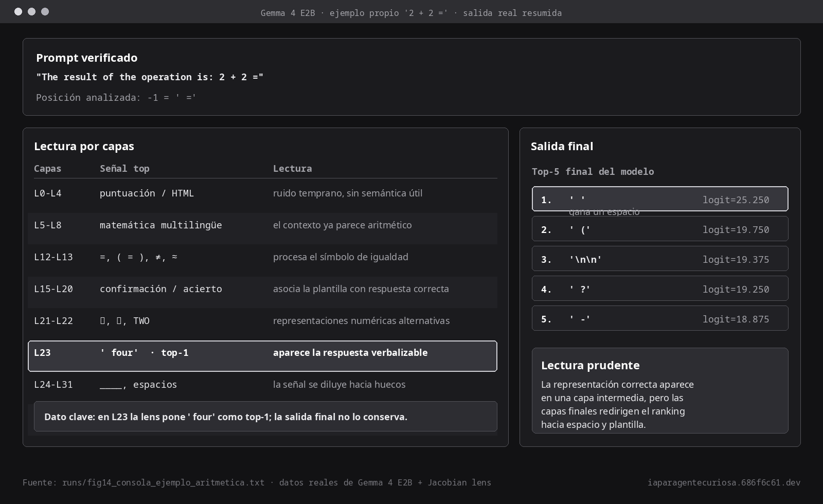Click the paragraph starting 'La representación correcta aparece'

(x=617, y=405)
